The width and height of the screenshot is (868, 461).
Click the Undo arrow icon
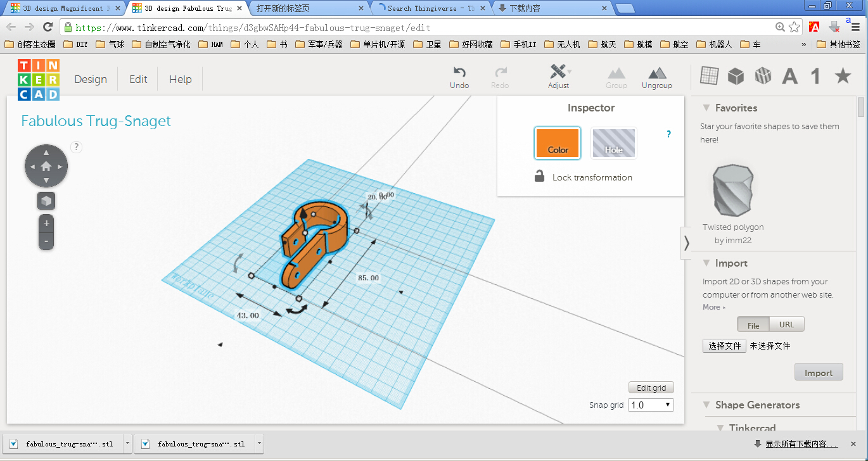coord(460,72)
